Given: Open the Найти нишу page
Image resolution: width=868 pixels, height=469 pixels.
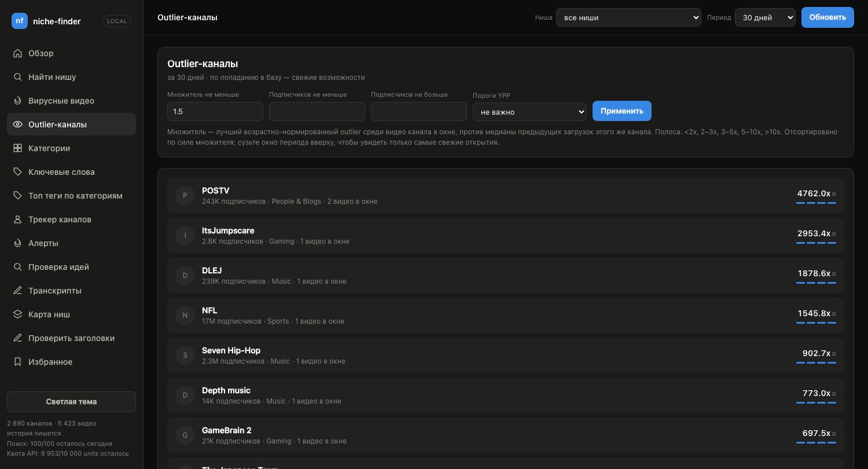Looking at the screenshot, I should 71,77.
